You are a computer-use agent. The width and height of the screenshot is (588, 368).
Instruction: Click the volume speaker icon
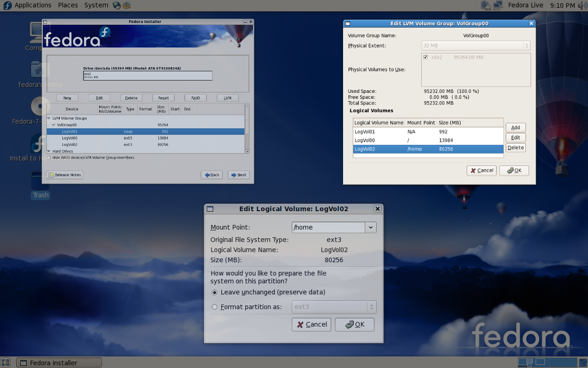coord(582,6)
